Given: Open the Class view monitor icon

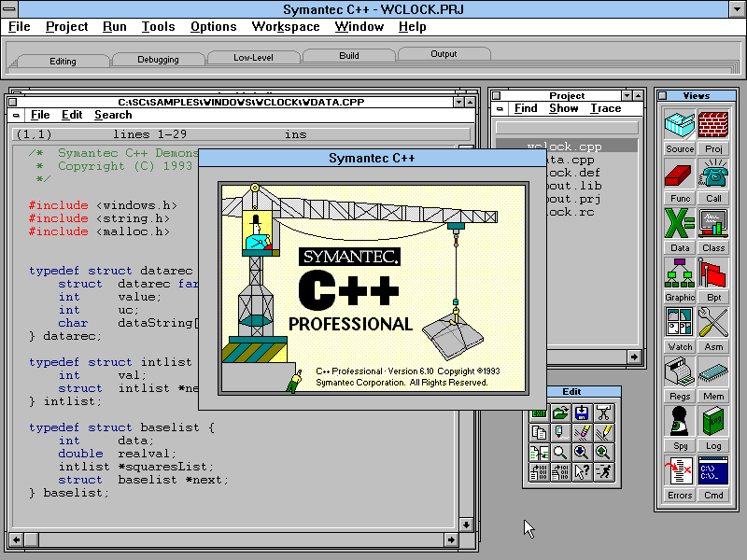Looking at the screenshot, I should pos(713,224).
